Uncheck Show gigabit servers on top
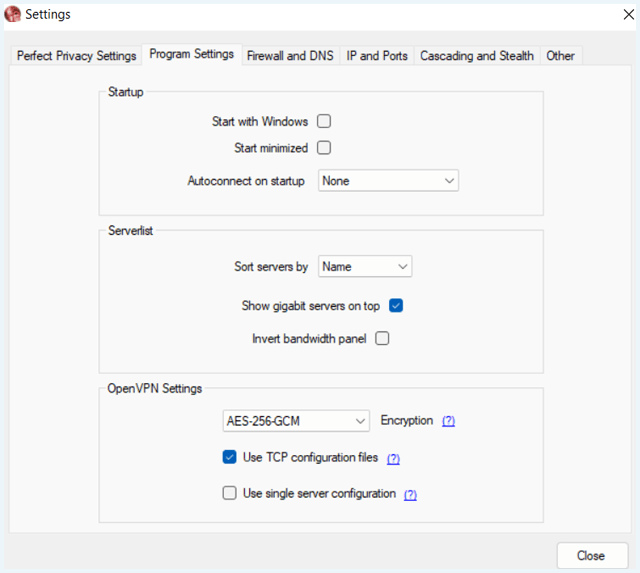The height and width of the screenshot is (573, 640). point(396,306)
